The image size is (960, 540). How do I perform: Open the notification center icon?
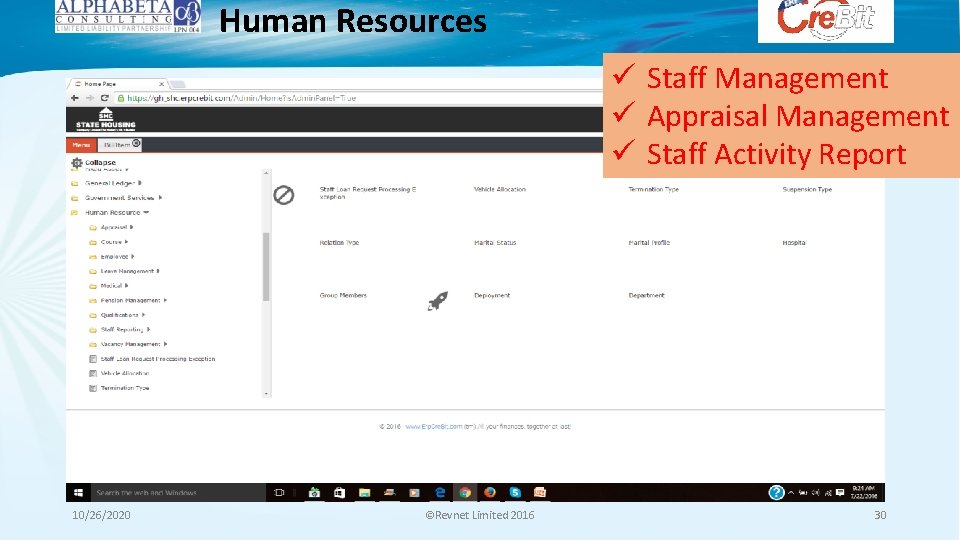tap(840, 492)
